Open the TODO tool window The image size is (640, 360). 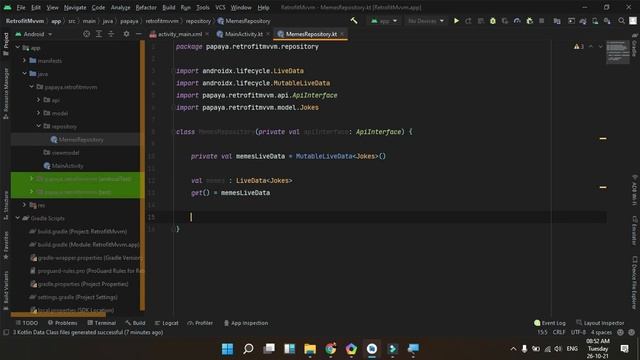(x=27, y=323)
